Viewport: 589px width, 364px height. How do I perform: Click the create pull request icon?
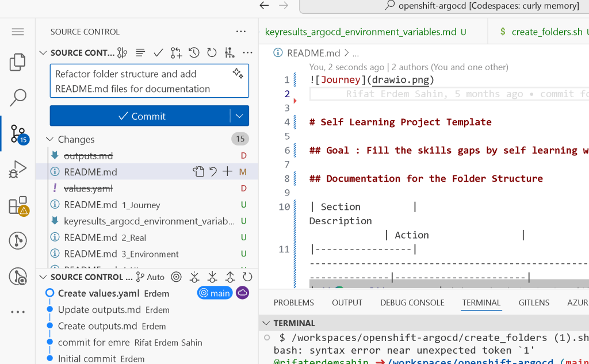click(176, 53)
